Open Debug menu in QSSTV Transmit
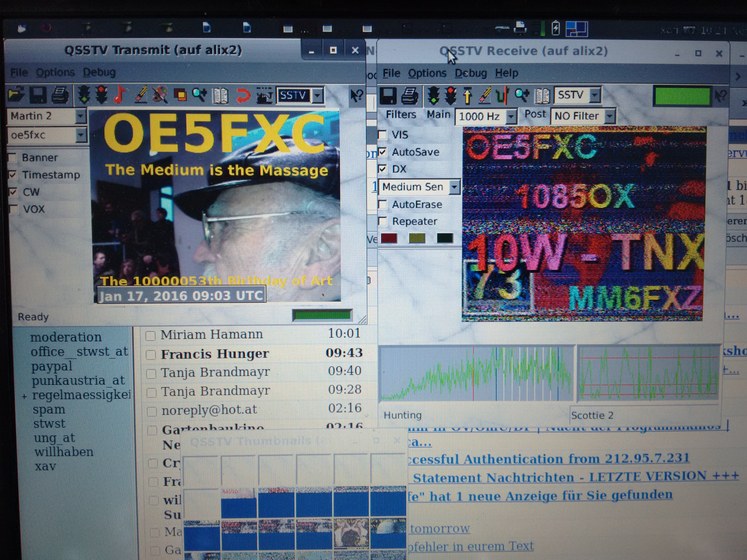747x560 pixels. click(99, 72)
